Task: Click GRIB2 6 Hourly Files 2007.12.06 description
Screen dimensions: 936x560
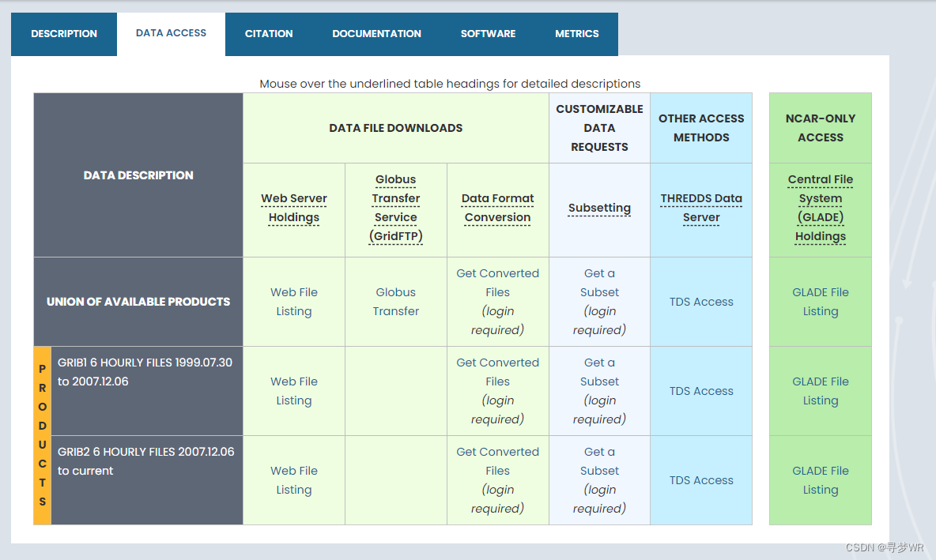Action: click(146, 461)
